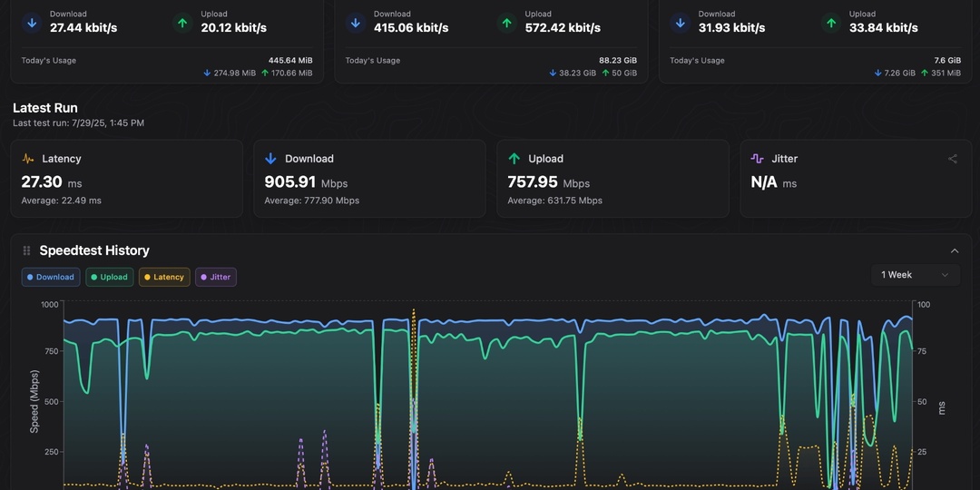Image resolution: width=980 pixels, height=490 pixels.
Task: Click the Last test run 7/29/25, 1:45 PM text
Action: [x=78, y=123]
